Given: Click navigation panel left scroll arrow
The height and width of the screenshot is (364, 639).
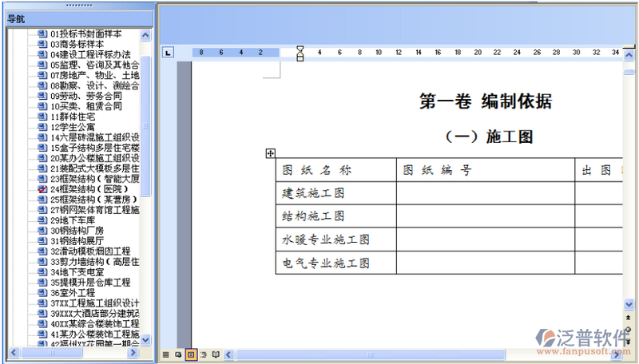Looking at the screenshot, I should pyautogui.click(x=14, y=352).
